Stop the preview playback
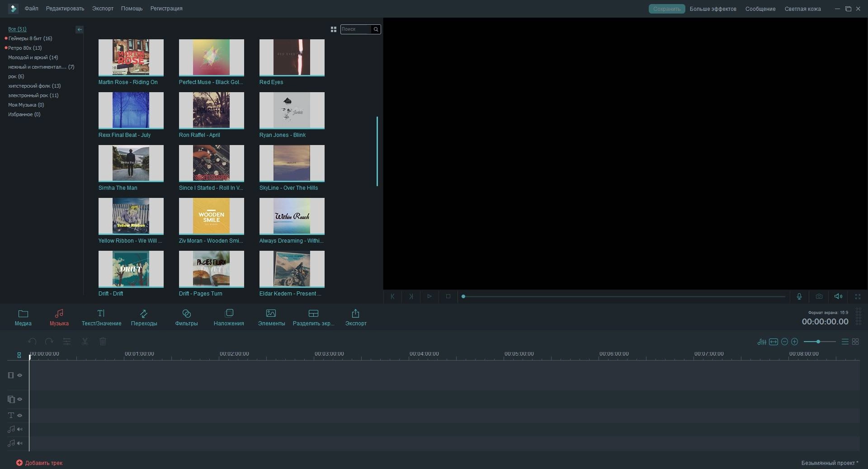The image size is (868, 469). pyautogui.click(x=448, y=296)
